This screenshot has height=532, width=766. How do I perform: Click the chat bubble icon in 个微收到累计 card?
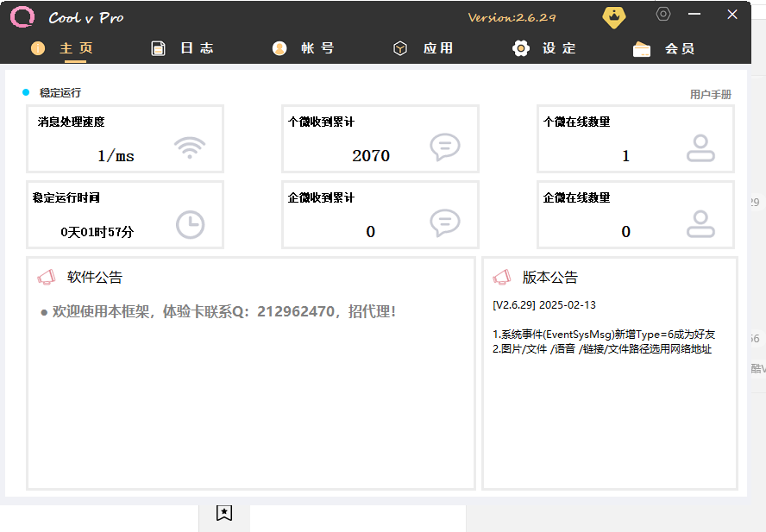pyautogui.click(x=444, y=147)
